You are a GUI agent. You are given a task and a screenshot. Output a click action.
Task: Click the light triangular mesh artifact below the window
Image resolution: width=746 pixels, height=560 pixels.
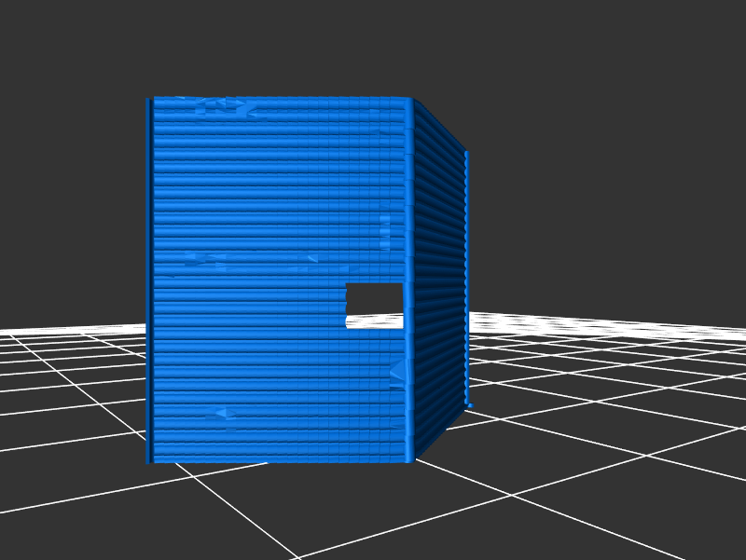click(399, 372)
